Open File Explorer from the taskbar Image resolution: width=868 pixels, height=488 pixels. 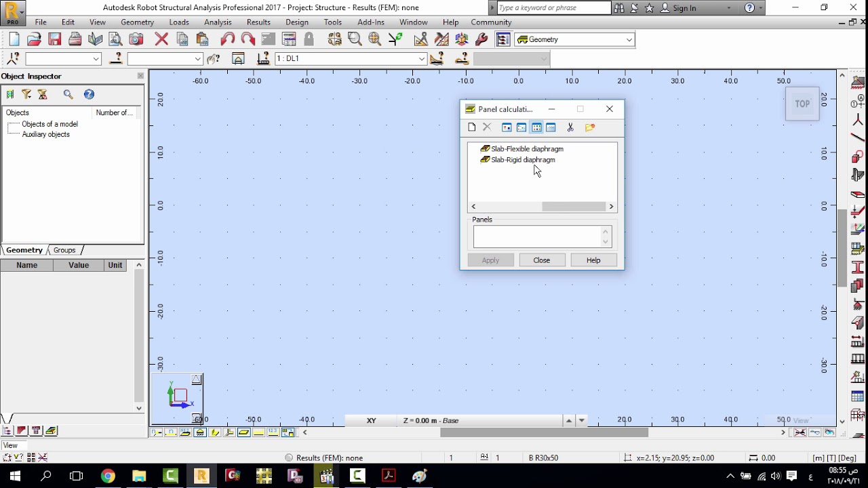139,476
